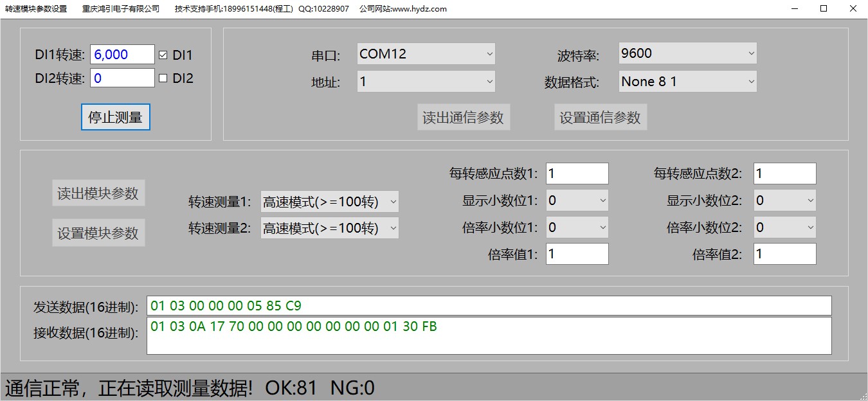Uncheck the DI1 checkbox

tap(163, 55)
